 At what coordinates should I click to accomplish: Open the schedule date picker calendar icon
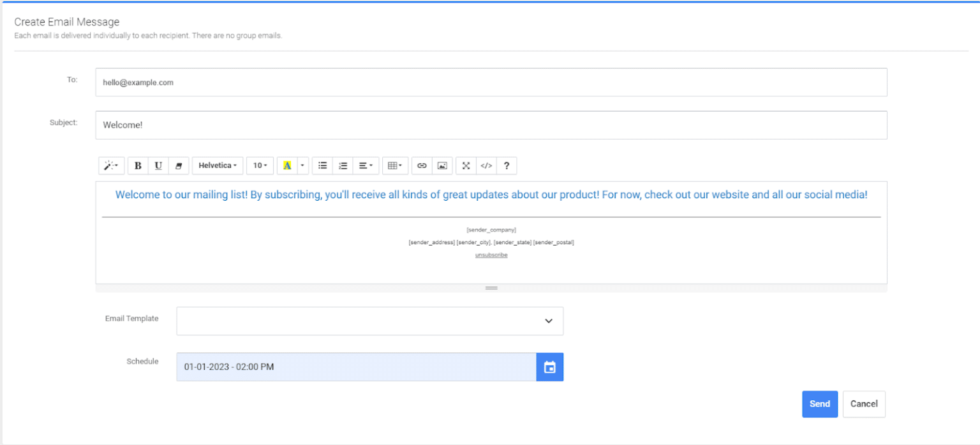549,367
